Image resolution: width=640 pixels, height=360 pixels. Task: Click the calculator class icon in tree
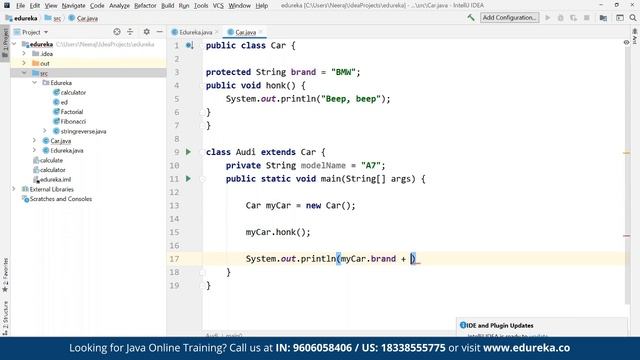[x=57, y=92]
